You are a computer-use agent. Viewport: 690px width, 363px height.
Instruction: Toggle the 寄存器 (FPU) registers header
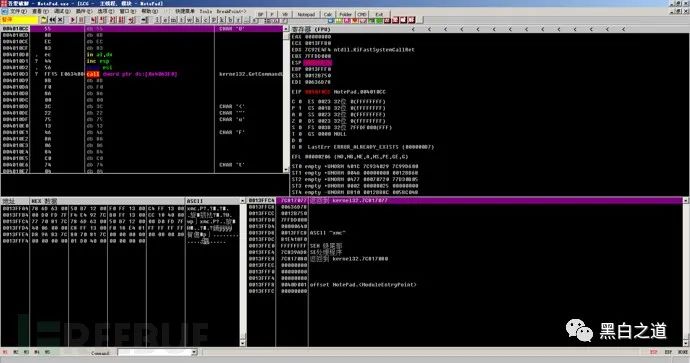(x=311, y=29)
